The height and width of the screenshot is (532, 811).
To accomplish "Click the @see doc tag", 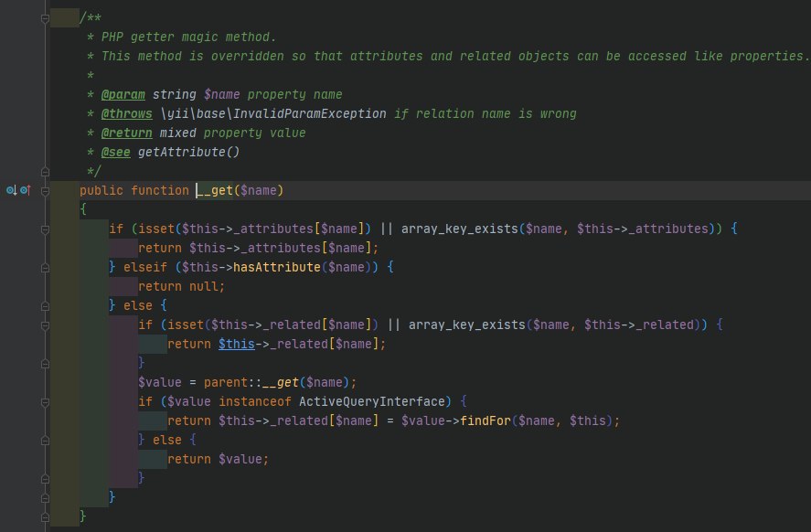I will click(x=116, y=152).
